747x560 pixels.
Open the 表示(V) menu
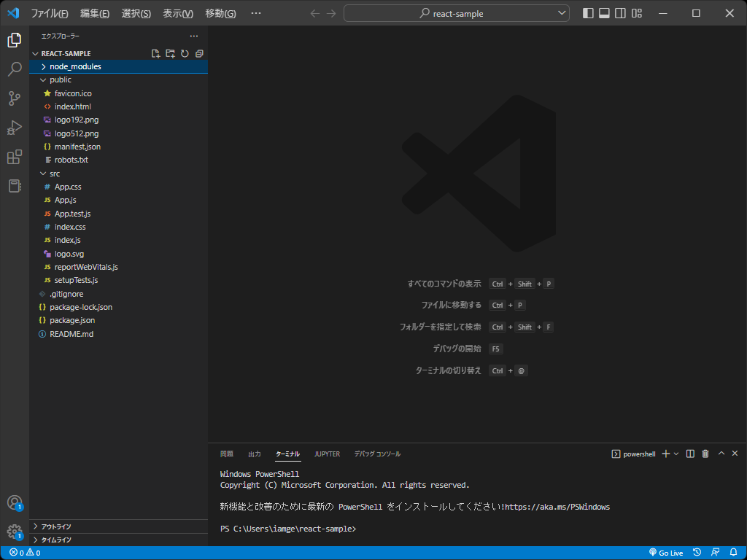pos(178,13)
